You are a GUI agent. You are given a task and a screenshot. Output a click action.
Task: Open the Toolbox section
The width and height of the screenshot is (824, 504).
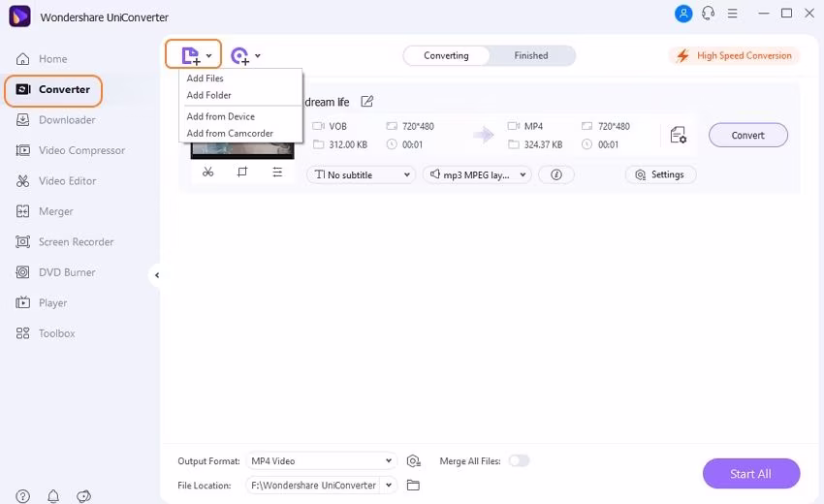click(46, 333)
